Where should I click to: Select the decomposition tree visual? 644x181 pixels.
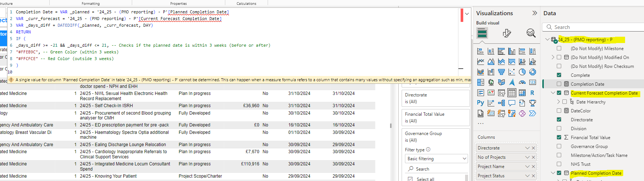(501, 103)
